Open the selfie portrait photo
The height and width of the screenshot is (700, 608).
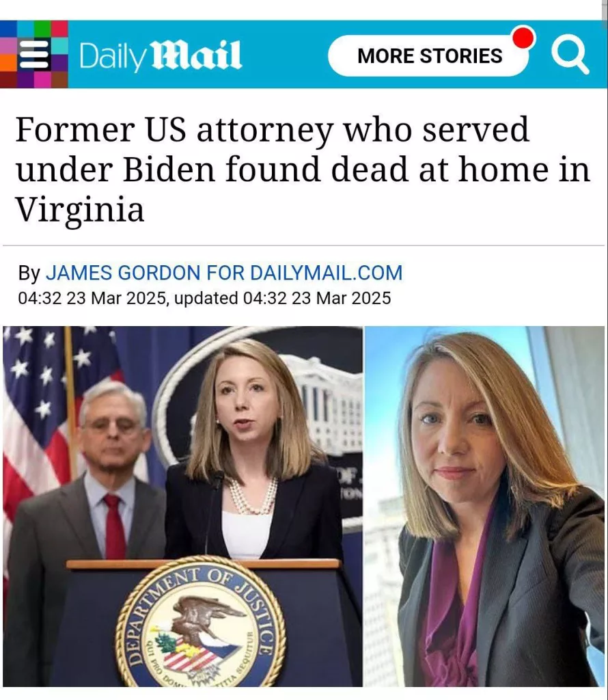point(484,507)
